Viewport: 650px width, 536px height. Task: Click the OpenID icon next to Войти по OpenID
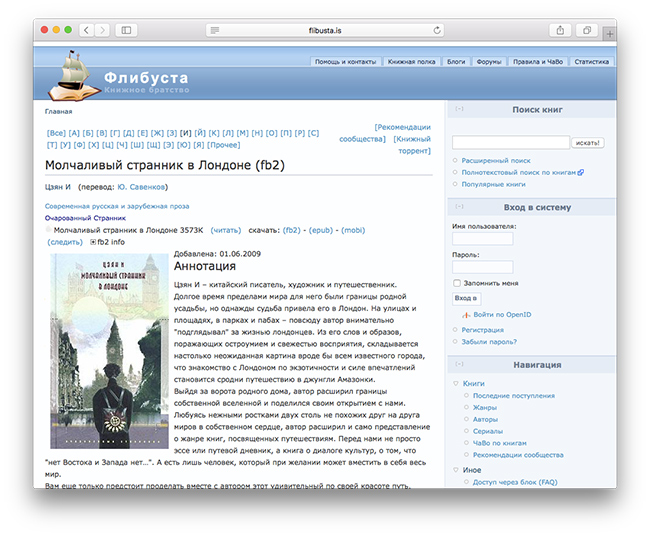pos(466,315)
